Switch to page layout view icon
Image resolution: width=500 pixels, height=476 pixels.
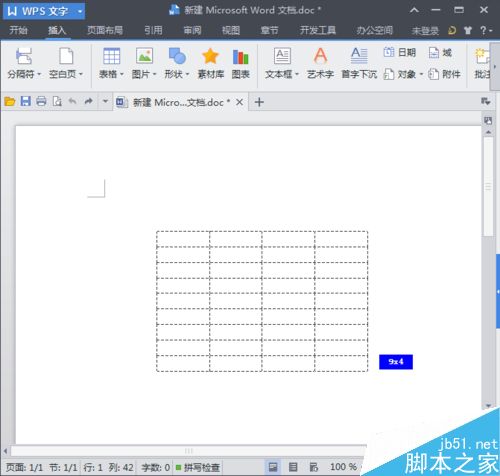click(x=273, y=467)
